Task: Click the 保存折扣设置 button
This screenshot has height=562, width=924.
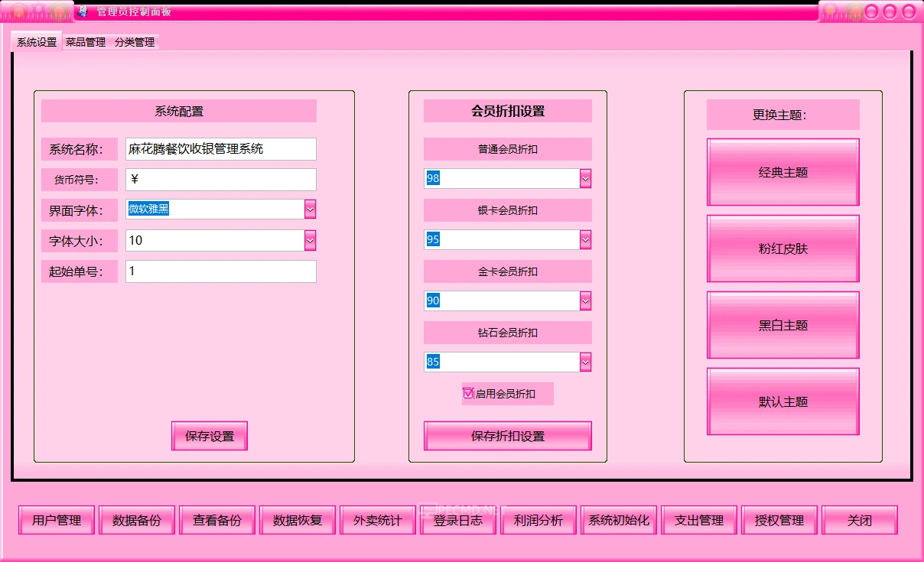Action: click(507, 435)
